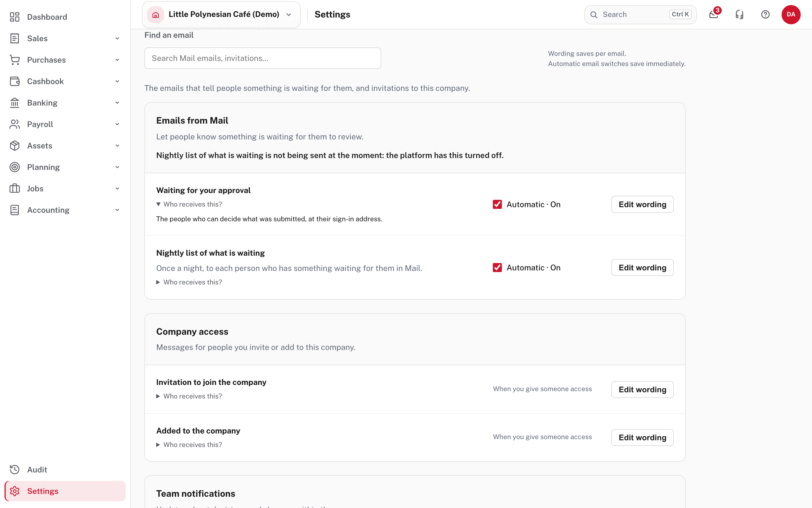Expand the Assets menu chevron
This screenshot has width=812, height=508.
tap(117, 146)
